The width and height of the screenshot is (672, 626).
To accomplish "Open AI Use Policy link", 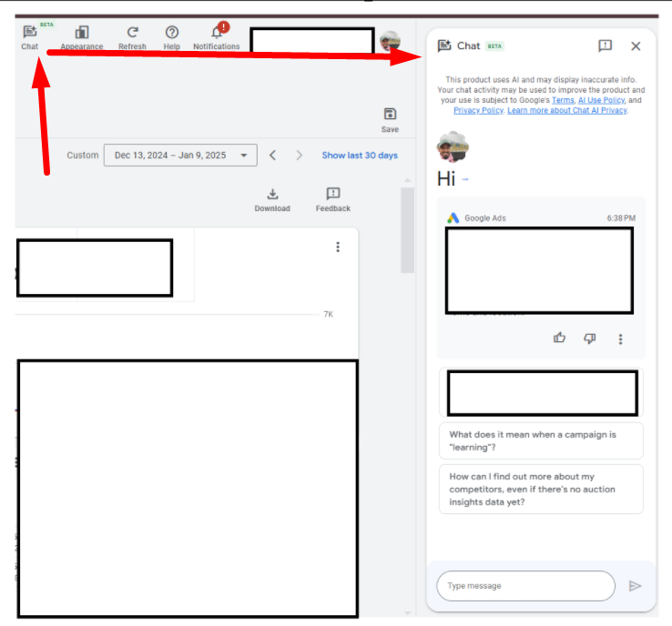I will point(601,100).
